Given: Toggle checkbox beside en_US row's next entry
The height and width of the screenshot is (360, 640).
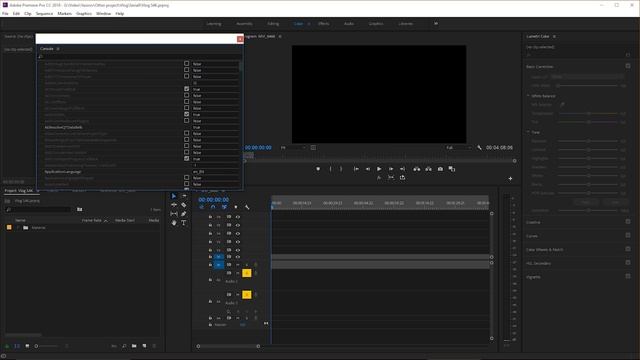Looking at the screenshot, I should click(187, 178).
